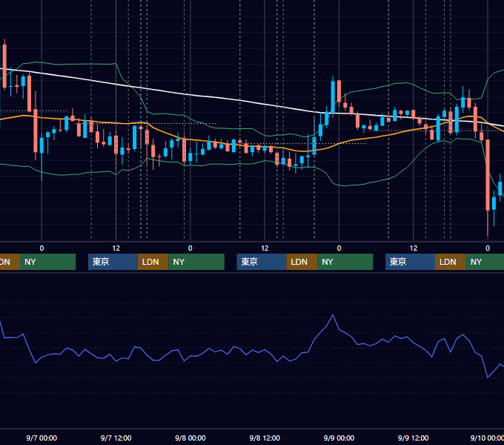Select the 東京 session block above 9/9 12:00
The height and width of the screenshot is (445, 504).
point(410,262)
